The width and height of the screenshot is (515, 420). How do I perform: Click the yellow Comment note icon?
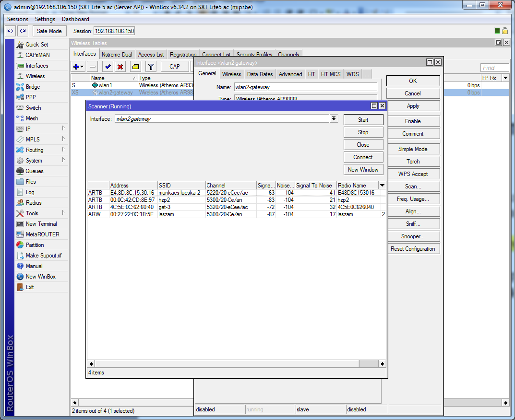point(135,67)
